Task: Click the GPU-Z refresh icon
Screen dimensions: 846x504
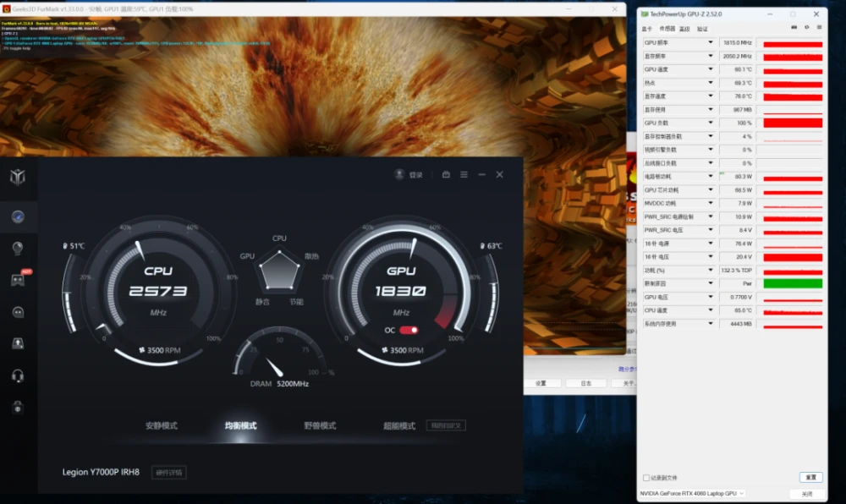Action: point(806,27)
